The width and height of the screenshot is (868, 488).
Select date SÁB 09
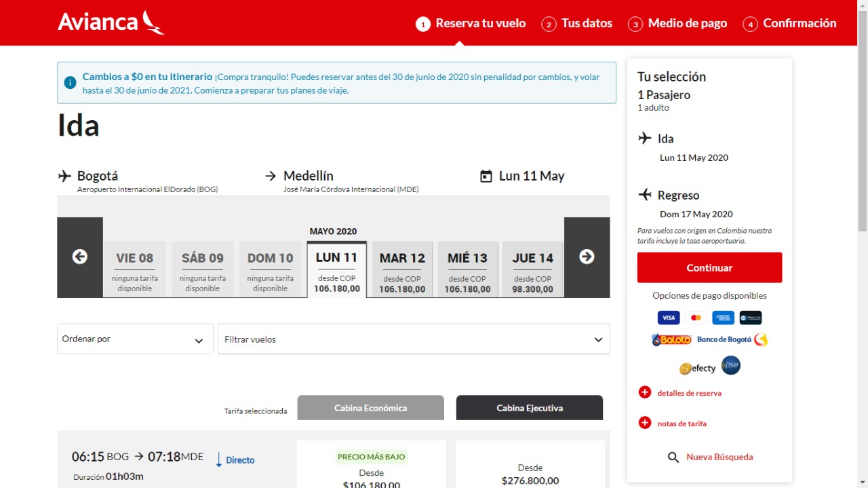click(x=203, y=269)
